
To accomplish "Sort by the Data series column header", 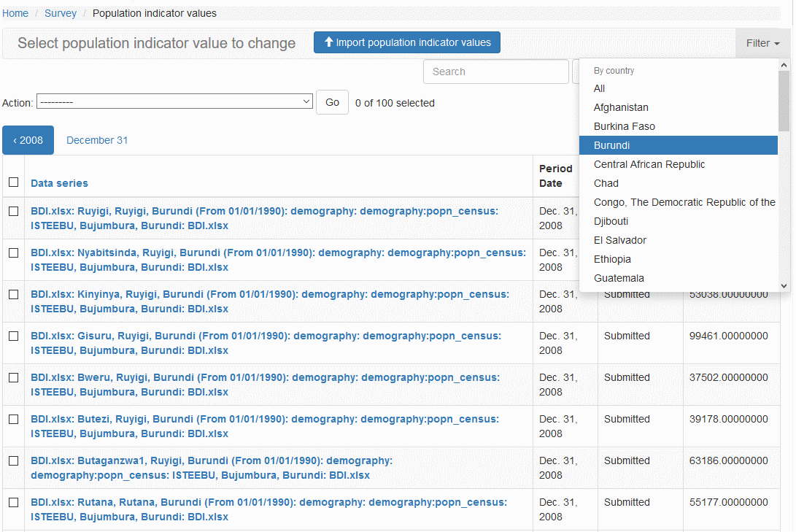I will 59,183.
